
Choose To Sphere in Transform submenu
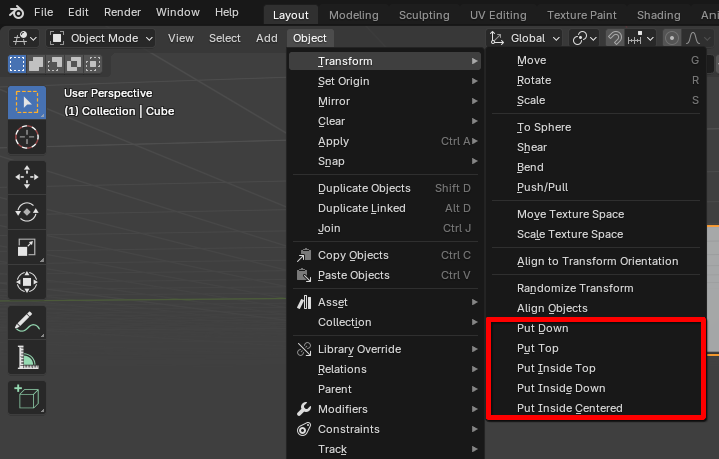tap(596, 127)
